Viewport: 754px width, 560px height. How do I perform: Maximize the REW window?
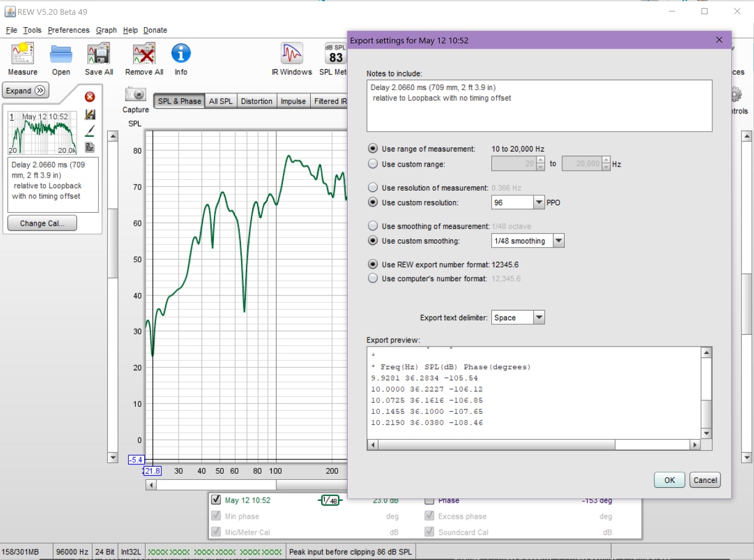(704, 11)
